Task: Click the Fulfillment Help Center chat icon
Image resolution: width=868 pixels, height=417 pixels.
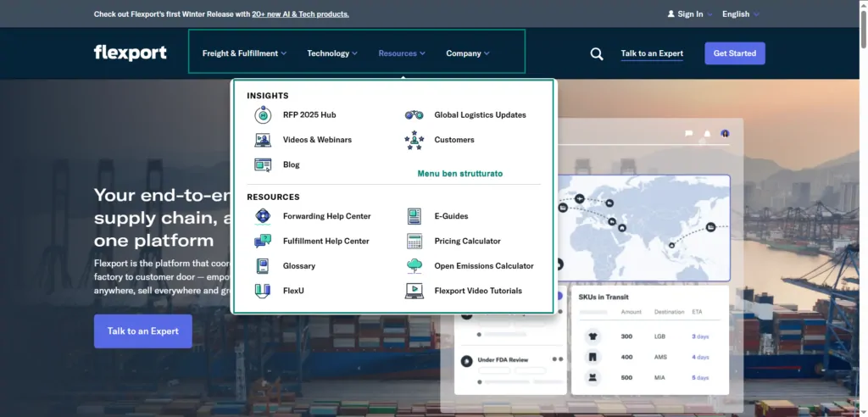Action: 263,242
